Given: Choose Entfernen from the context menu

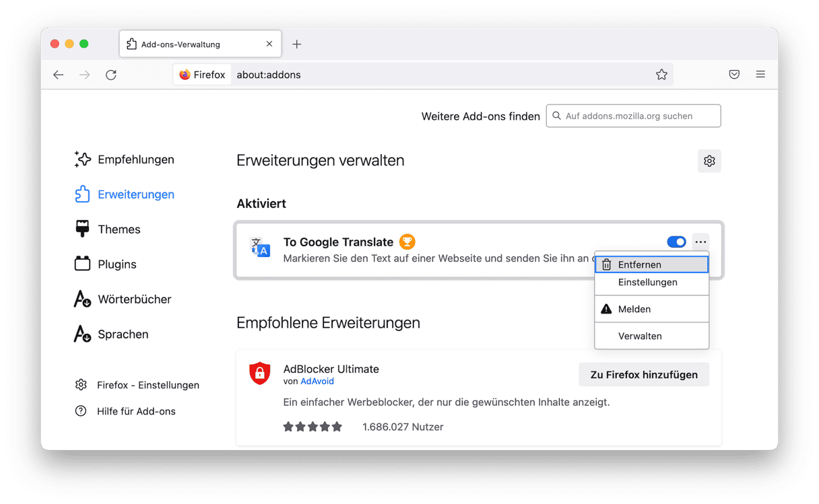Looking at the screenshot, I should point(651,264).
